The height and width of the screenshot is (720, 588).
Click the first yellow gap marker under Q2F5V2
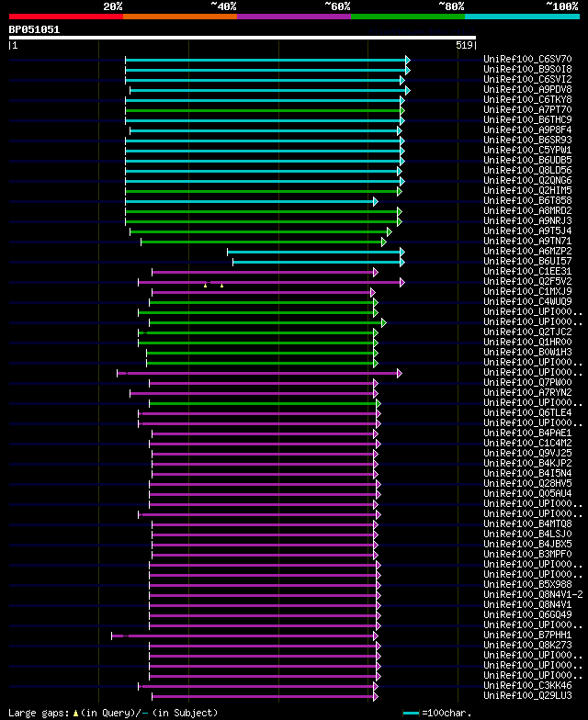point(206,286)
